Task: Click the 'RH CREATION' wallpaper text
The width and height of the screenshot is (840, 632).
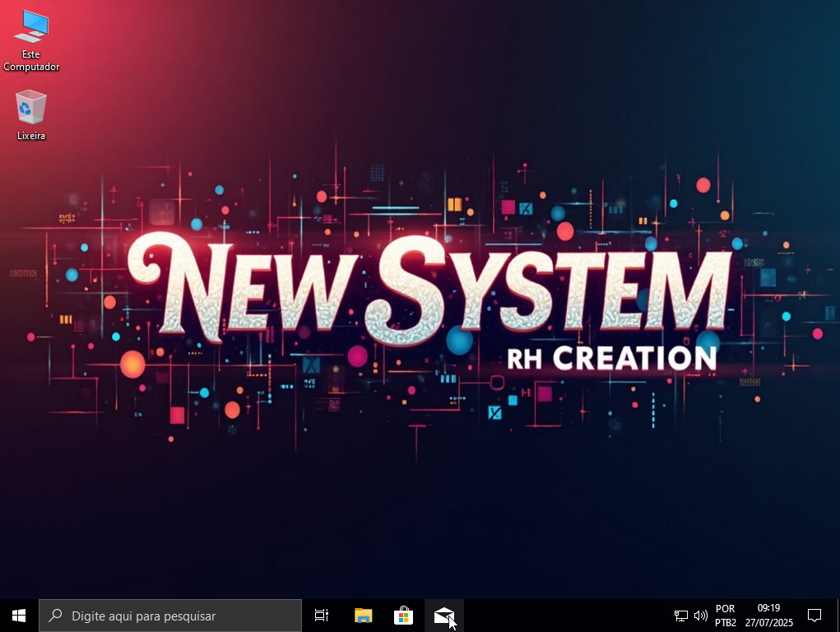Action: 611,359
